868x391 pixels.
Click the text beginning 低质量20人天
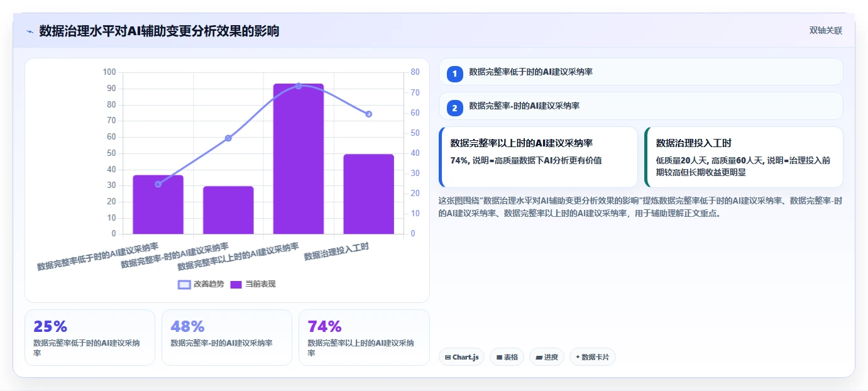pos(743,166)
